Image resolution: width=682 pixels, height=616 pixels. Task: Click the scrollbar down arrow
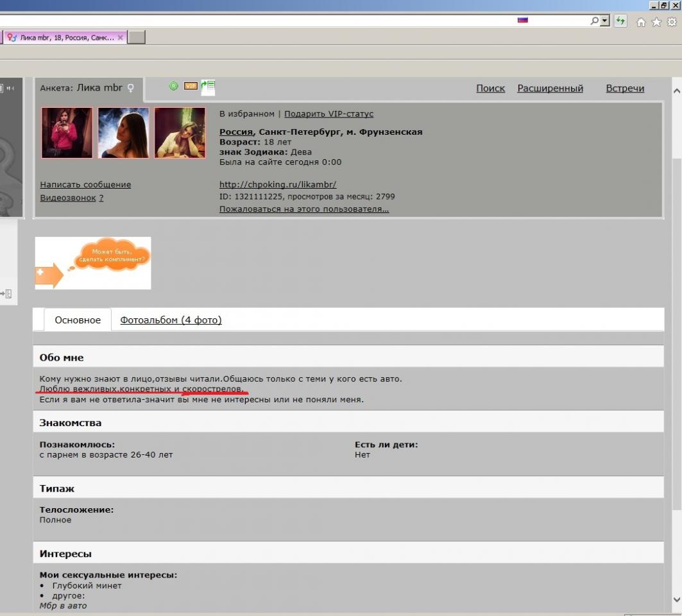(x=676, y=599)
